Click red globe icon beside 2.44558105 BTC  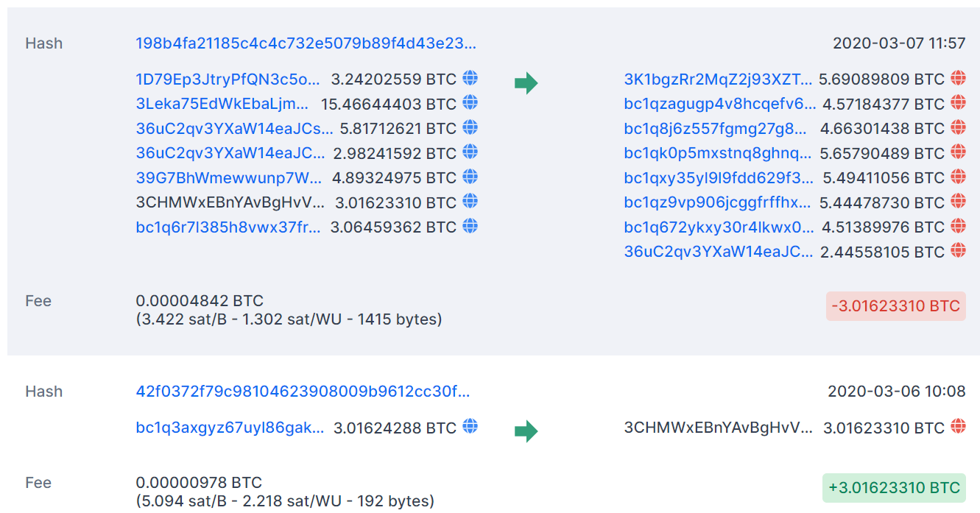click(x=958, y=251)
